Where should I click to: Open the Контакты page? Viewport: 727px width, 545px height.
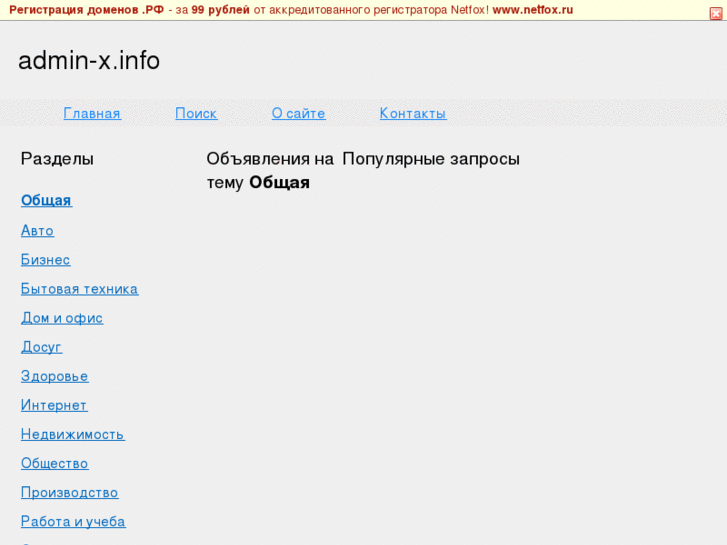[x=413, y=113]
